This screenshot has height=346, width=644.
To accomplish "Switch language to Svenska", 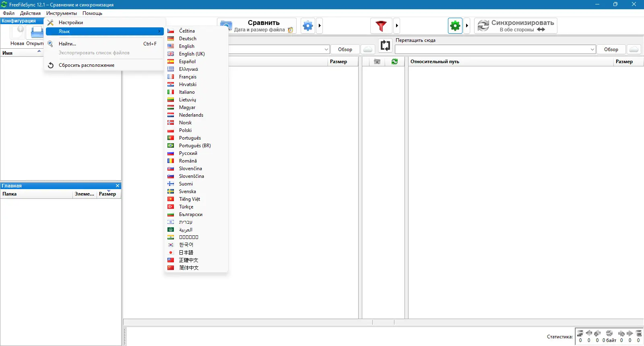I will tap(196, 192).
